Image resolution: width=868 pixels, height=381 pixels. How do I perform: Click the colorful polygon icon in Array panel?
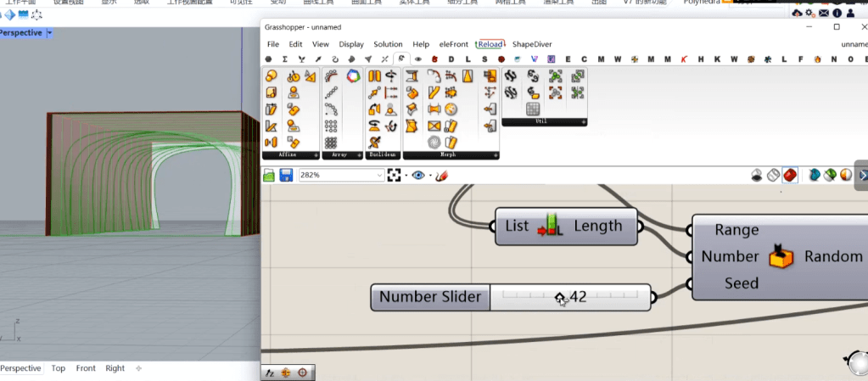click(x=353, y=76)
